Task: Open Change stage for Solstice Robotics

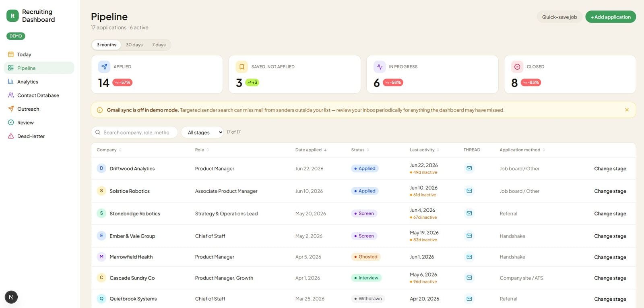Action: tap(610, 191)
